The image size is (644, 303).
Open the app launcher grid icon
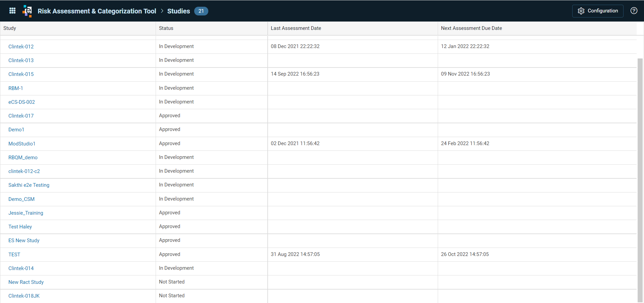click(12, 11)
